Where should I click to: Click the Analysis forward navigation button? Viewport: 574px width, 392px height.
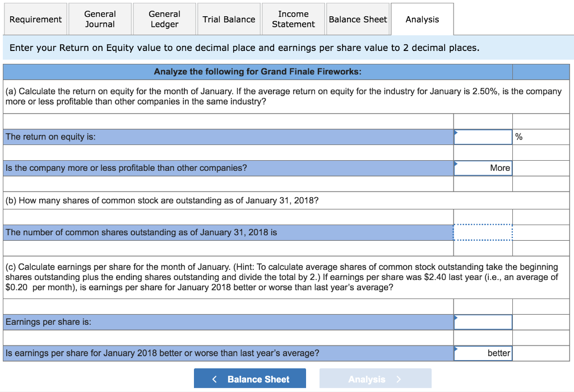click(x=375, y=378)
